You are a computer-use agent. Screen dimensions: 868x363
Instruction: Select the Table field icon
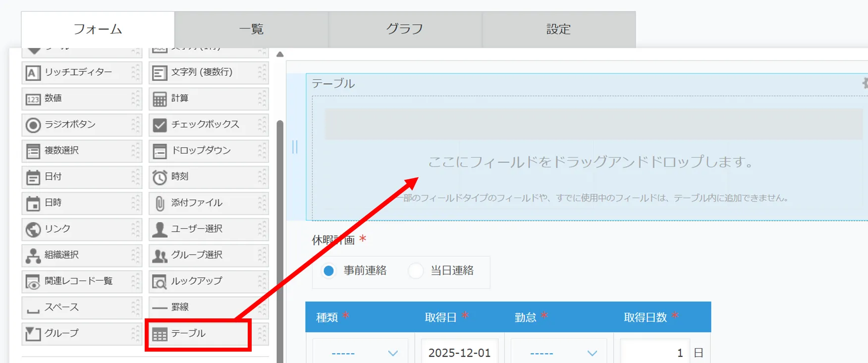(160, 334)
